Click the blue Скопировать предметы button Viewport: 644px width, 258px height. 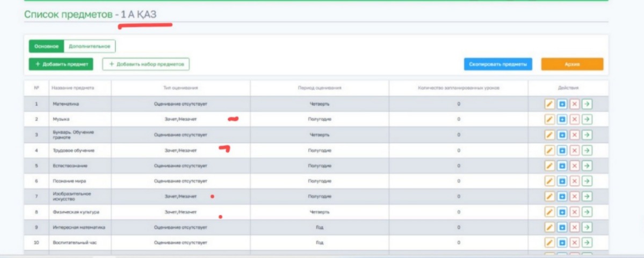(x=498, y=64)
